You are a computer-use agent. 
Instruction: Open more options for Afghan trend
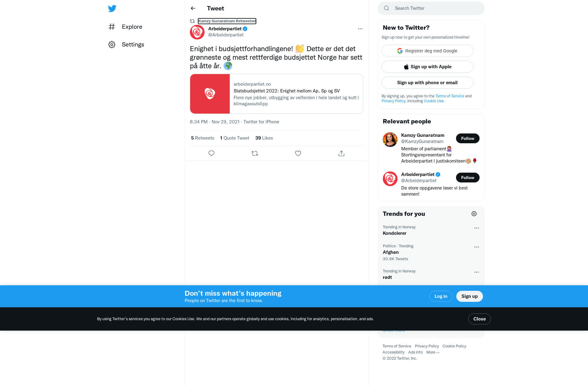(x=477, y=247)
